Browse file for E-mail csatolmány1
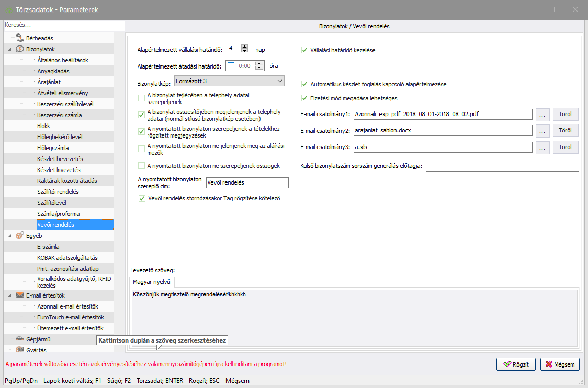Screen dimensions: 588x388 pyautogui.click(x=542, y=115)
